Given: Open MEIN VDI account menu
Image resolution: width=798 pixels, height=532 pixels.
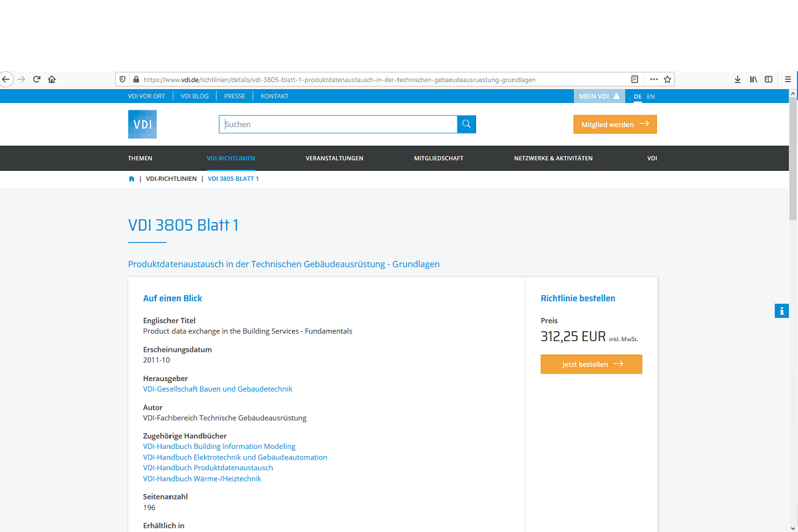Looking at the screenshot, I should coord(598,96).
